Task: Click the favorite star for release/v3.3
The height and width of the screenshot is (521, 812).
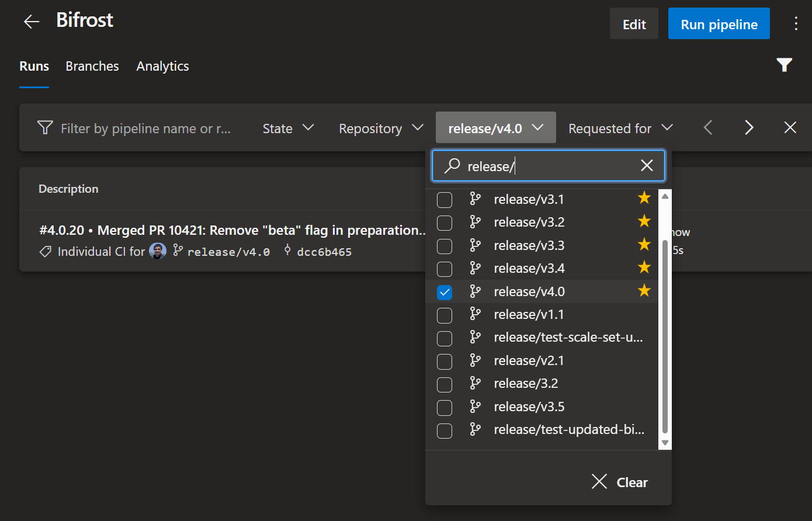Action: point(644,244)
